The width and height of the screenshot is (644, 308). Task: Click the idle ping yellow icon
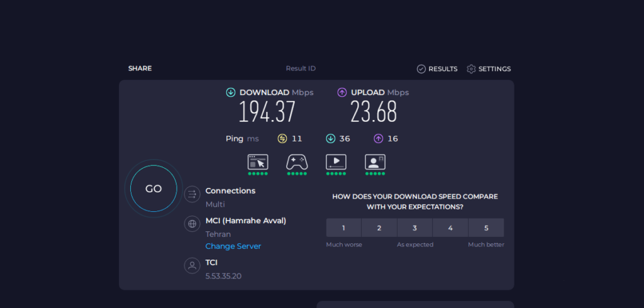[x=282, y=139]
